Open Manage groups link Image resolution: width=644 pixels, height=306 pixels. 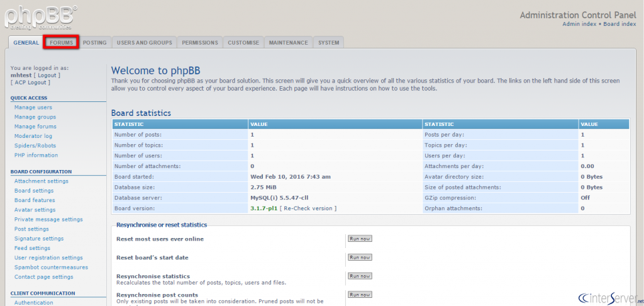click(35, 117)
